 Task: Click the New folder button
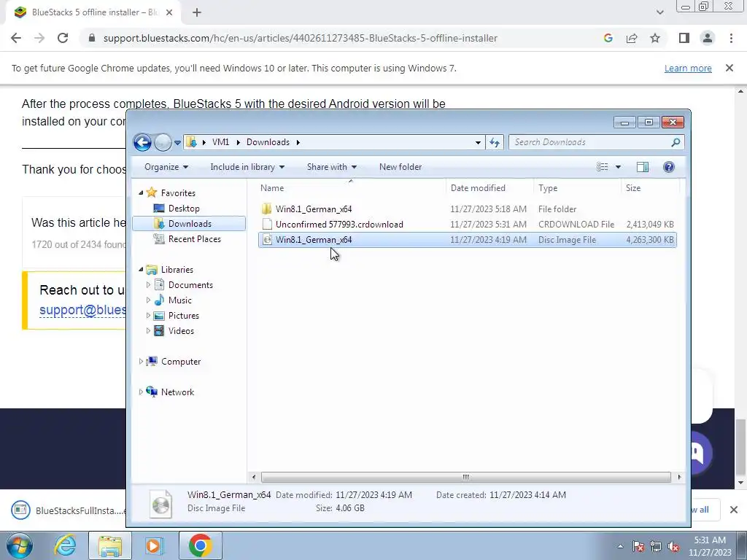coord(400,167)
